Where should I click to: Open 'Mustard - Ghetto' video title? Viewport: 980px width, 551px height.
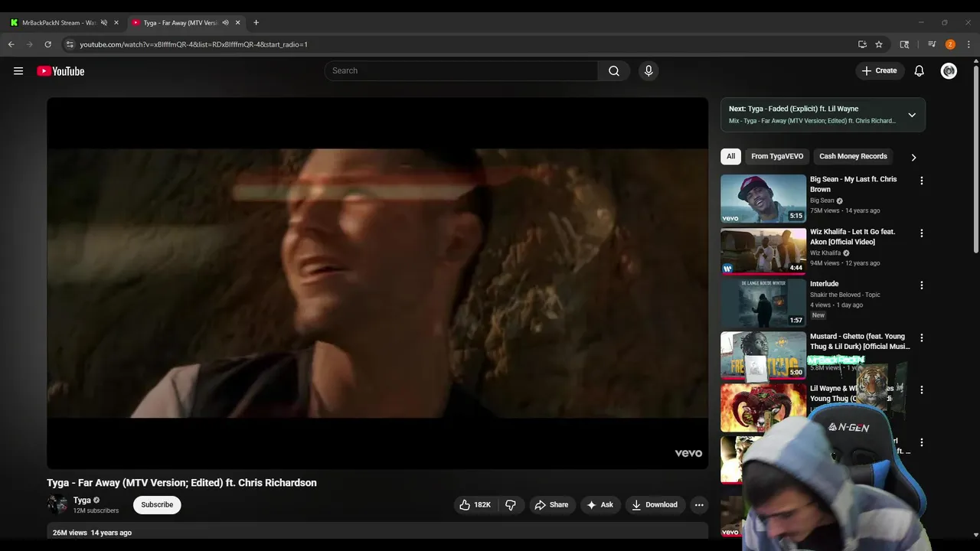861,341
